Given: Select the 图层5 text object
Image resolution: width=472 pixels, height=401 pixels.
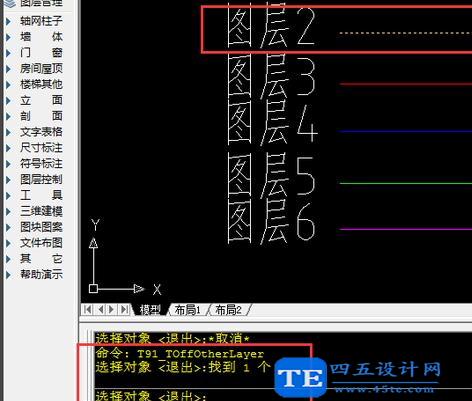Looking at the screenshot, I should 271,175.
